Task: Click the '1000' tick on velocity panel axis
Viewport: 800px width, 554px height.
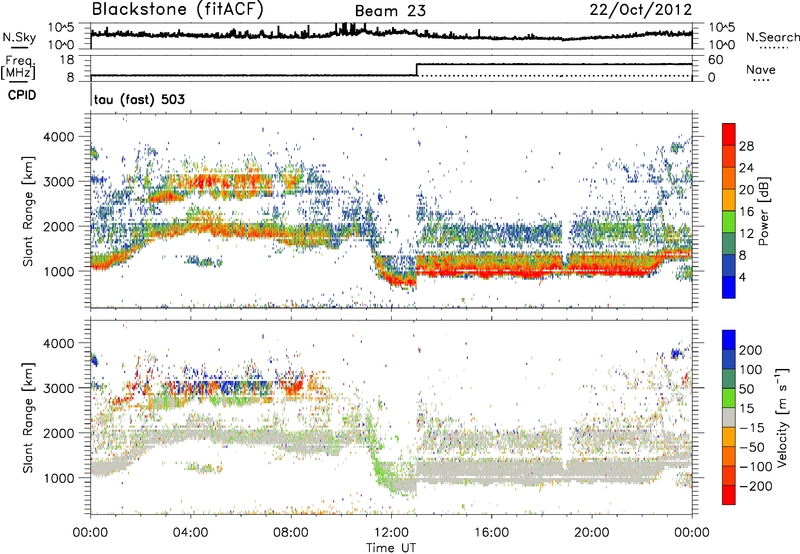Action: [x=61, y=478]
